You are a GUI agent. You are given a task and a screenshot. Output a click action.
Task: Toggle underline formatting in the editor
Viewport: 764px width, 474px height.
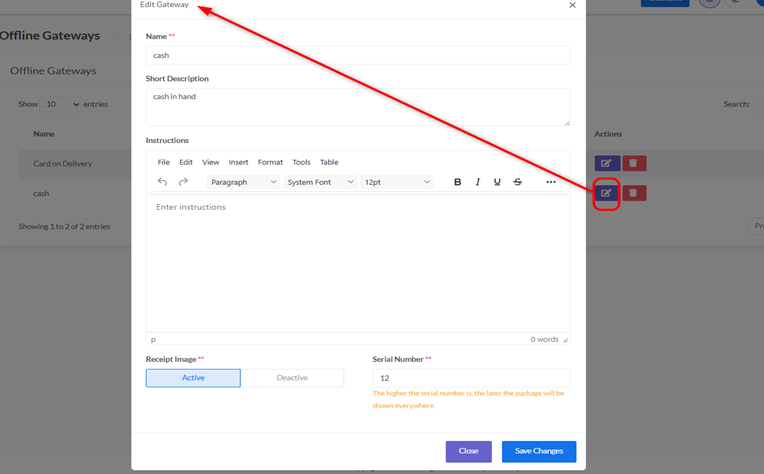[497, 182]
